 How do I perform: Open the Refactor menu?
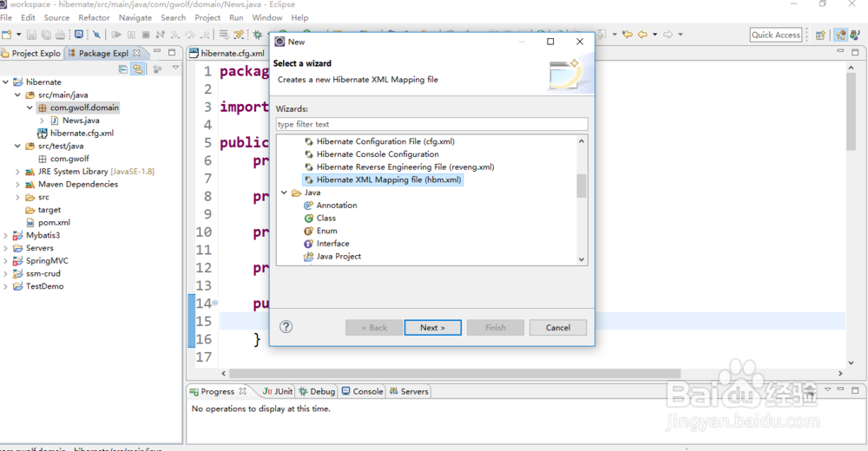(94, 17)
